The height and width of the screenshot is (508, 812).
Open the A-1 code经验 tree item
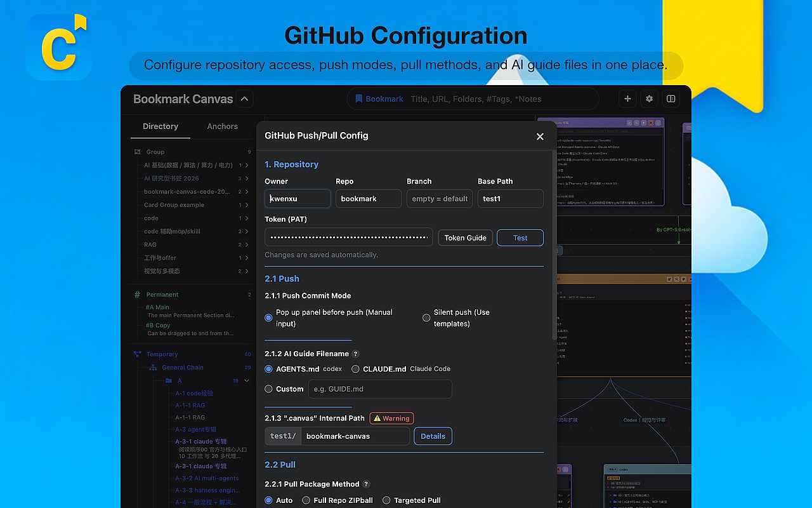tap(194, 394)
